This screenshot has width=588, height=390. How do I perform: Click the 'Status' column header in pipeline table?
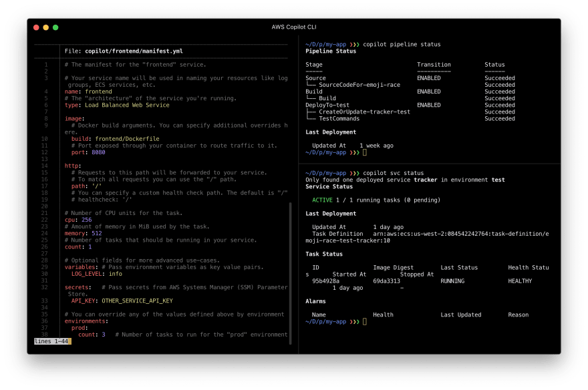494,64
